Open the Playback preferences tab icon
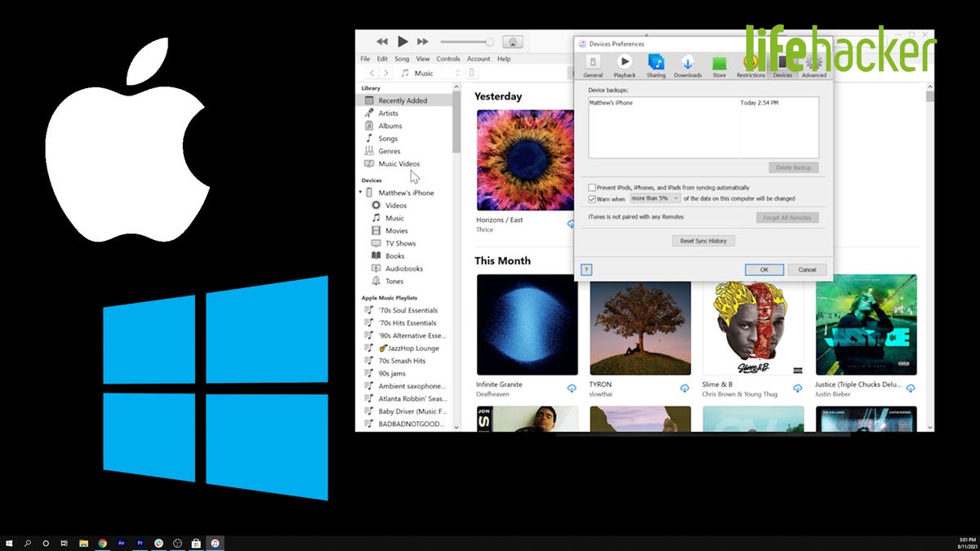 (625, 62)
